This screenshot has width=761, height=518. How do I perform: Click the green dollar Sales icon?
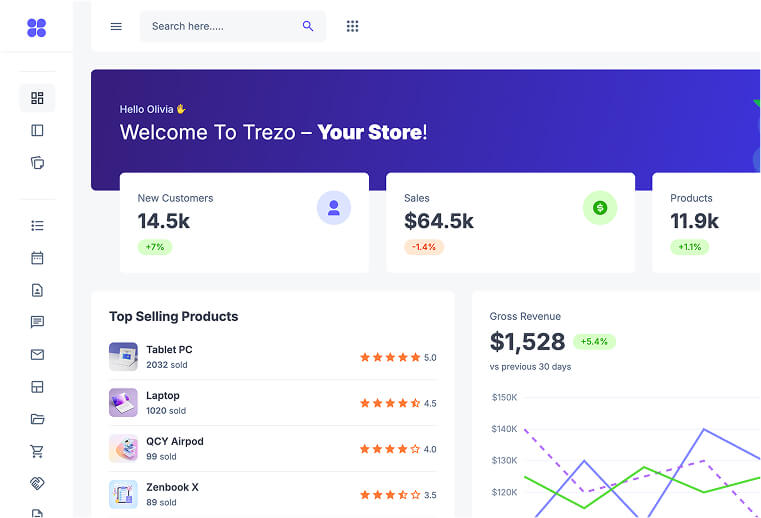point(600,208)
